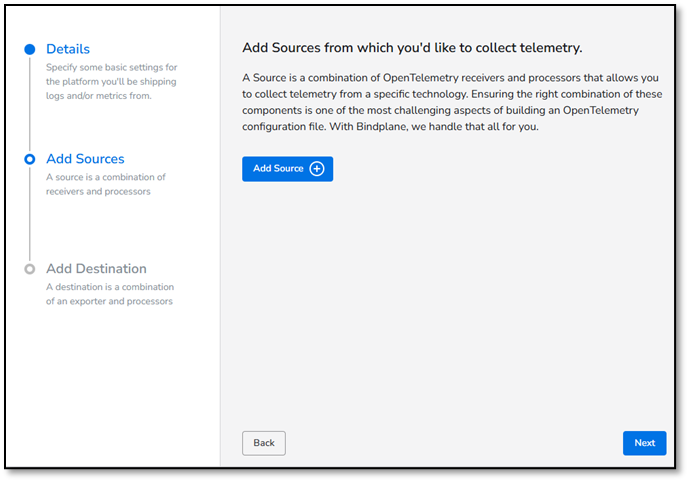Click the stepper line between Details and Add Sources

pyautogui.click(x=29, y=104)
